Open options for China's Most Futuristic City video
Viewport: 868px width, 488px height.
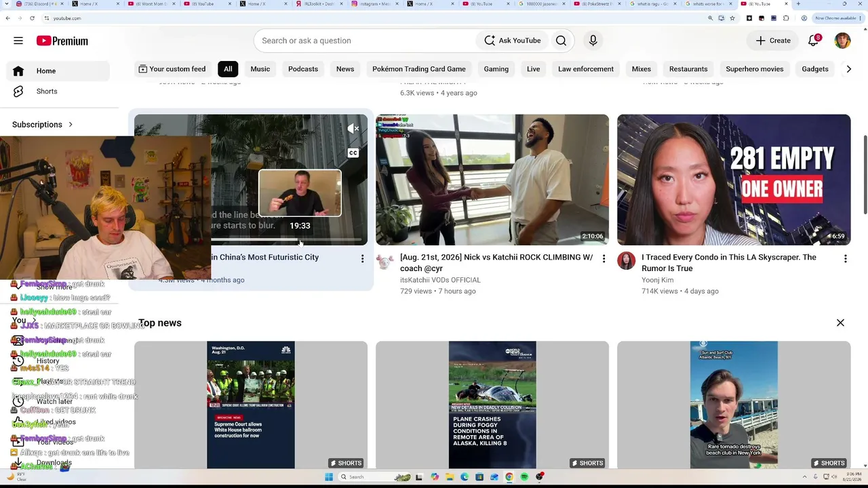pos(362,259)
